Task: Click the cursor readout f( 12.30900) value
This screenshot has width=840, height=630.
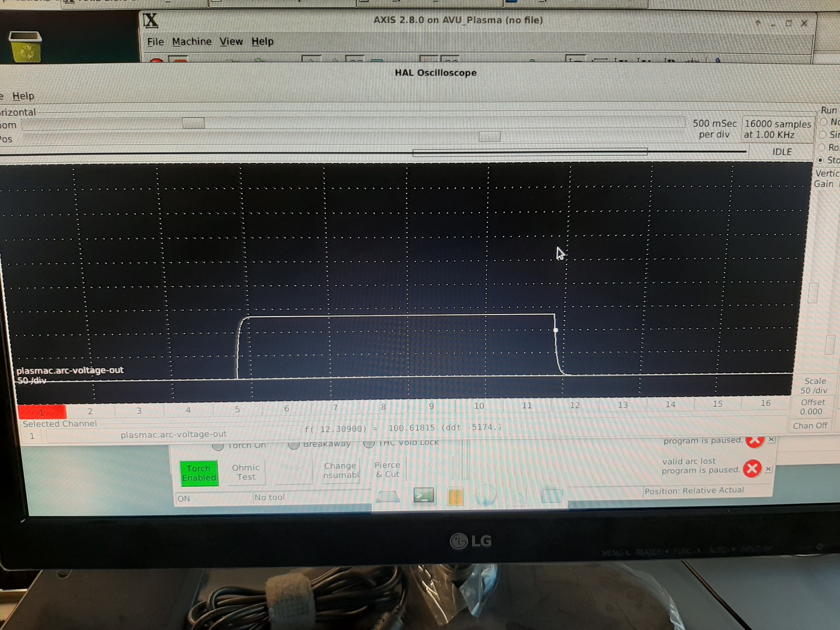Action: coord(403,428)
